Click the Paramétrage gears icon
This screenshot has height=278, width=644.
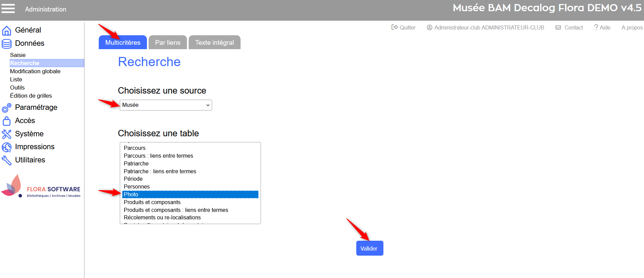[x=6, y=108]
